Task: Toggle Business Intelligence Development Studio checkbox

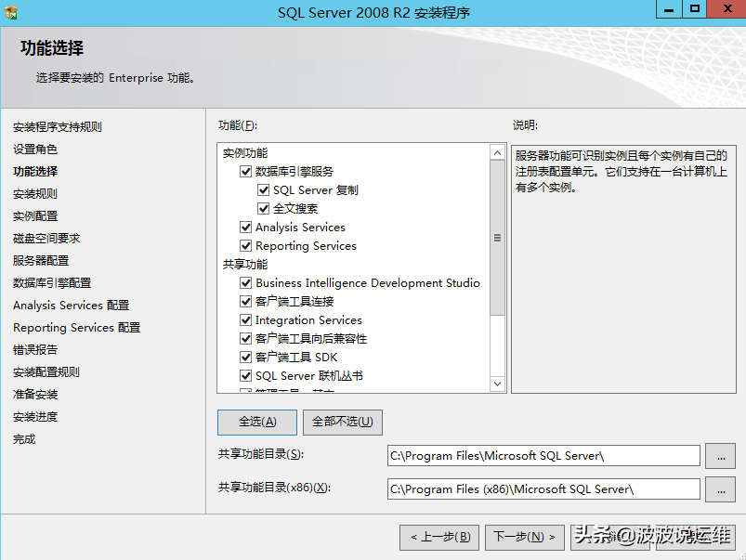Action: pyautogui.click(x=245, y=282)
